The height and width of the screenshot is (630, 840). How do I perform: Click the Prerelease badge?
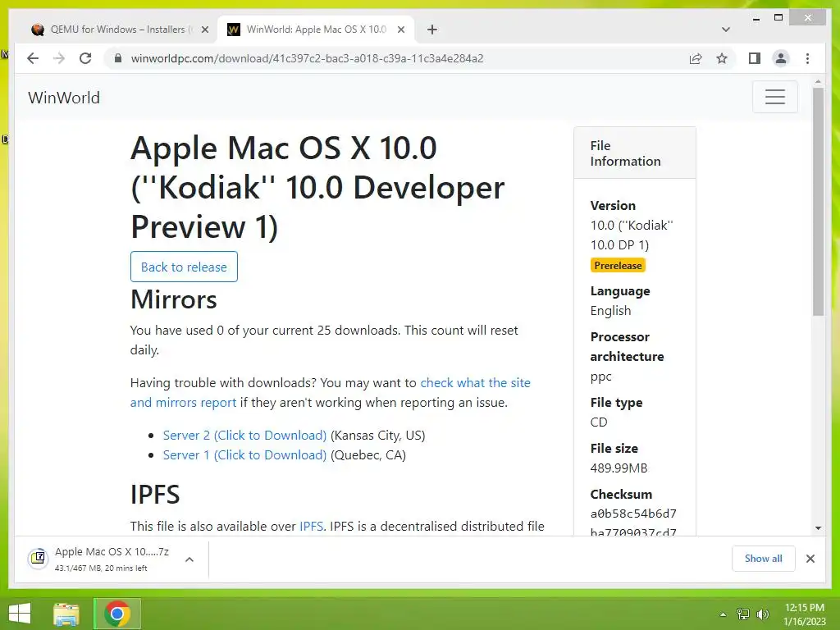coord(618,265)
